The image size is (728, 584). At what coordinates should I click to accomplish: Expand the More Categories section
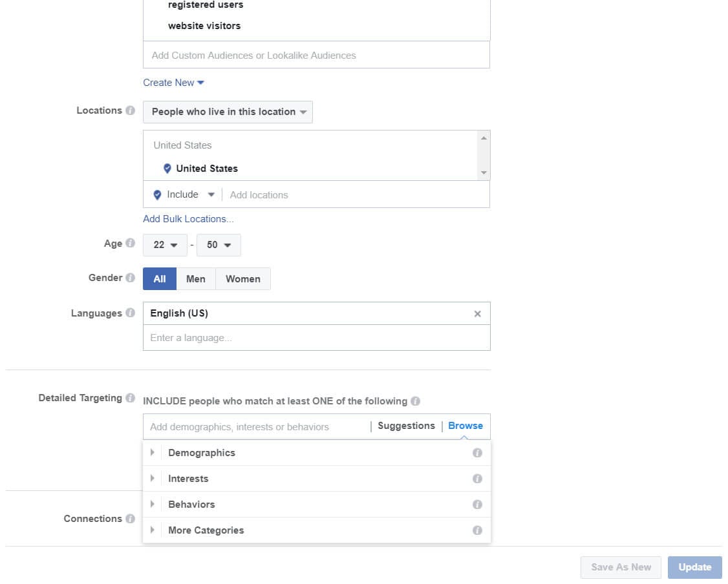click(153, 530)
